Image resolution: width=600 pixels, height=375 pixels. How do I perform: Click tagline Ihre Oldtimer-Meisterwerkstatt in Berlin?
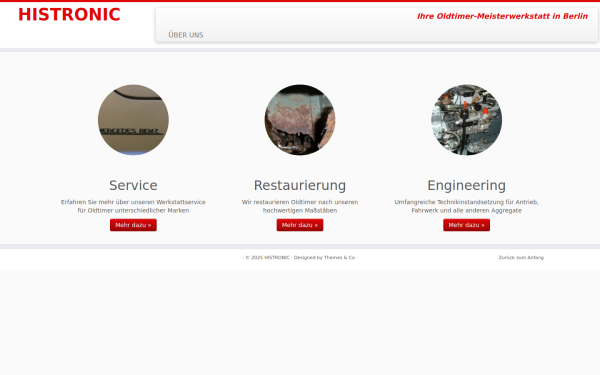pos(502,16)
